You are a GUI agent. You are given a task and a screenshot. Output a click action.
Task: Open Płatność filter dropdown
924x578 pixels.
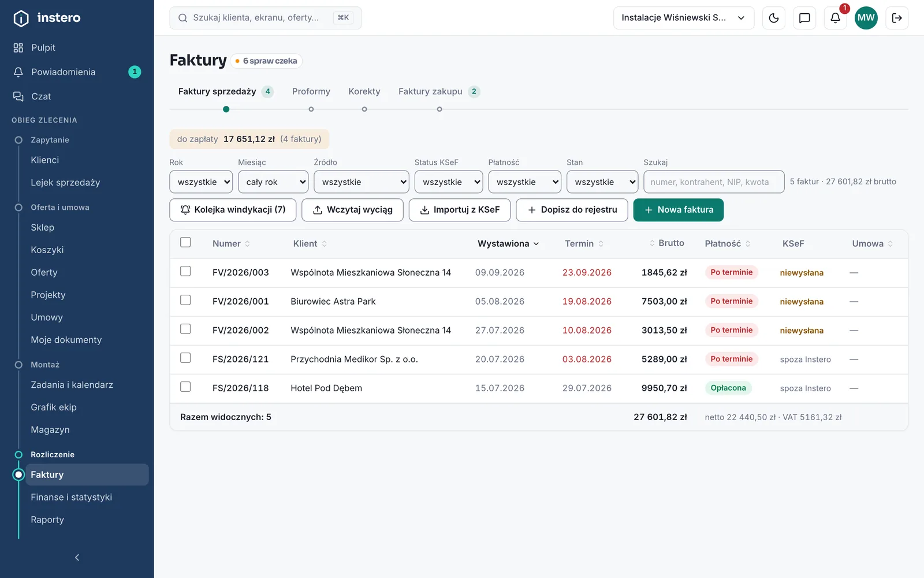[524, 181]
